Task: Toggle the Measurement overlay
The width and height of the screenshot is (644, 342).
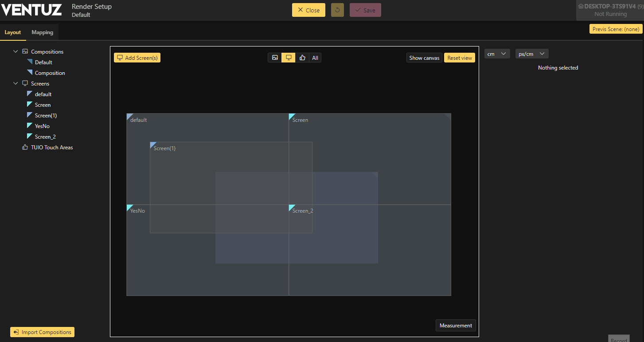Action: [456, 326]
